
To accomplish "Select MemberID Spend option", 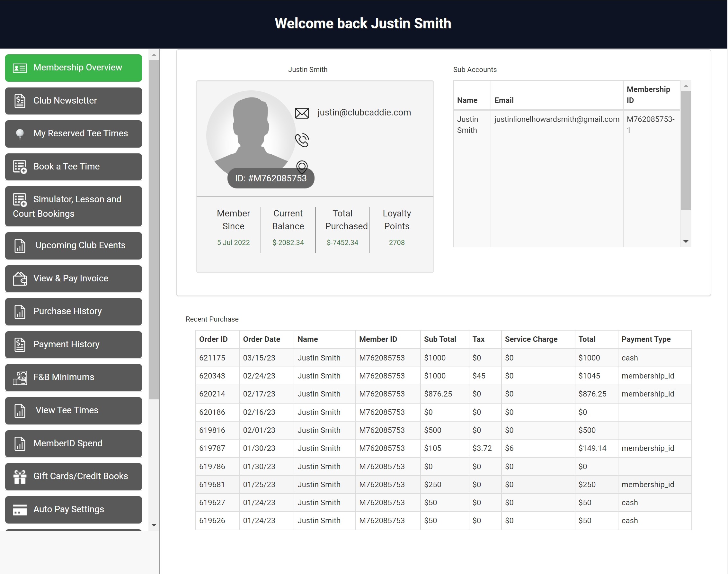I will click(x=73, y=444).
